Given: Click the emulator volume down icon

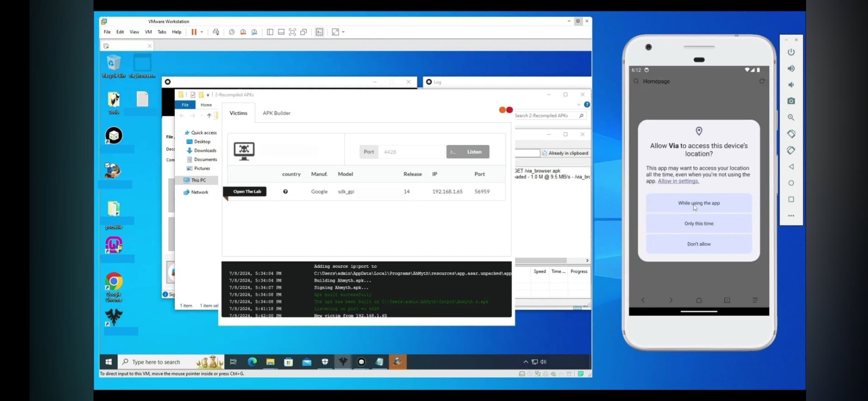Looking at the screenshot, I should click(x=791, y=85).
